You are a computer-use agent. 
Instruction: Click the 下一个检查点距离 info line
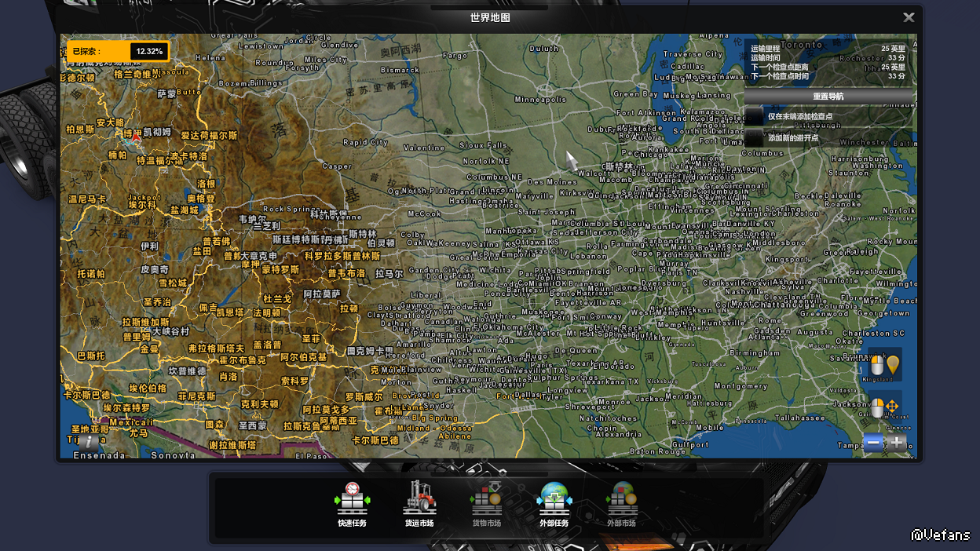click(x=828, y=68)
